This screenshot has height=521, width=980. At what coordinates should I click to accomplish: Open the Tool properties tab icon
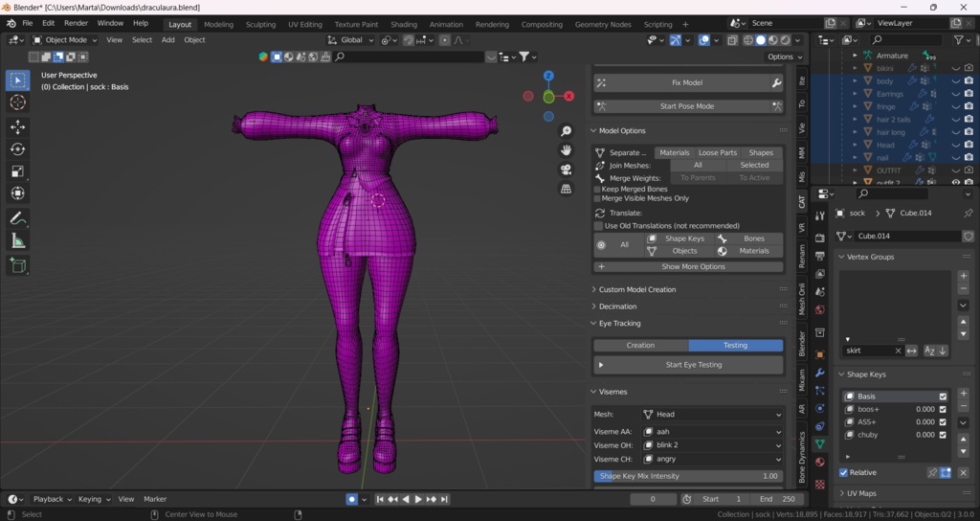coord(820,215)
